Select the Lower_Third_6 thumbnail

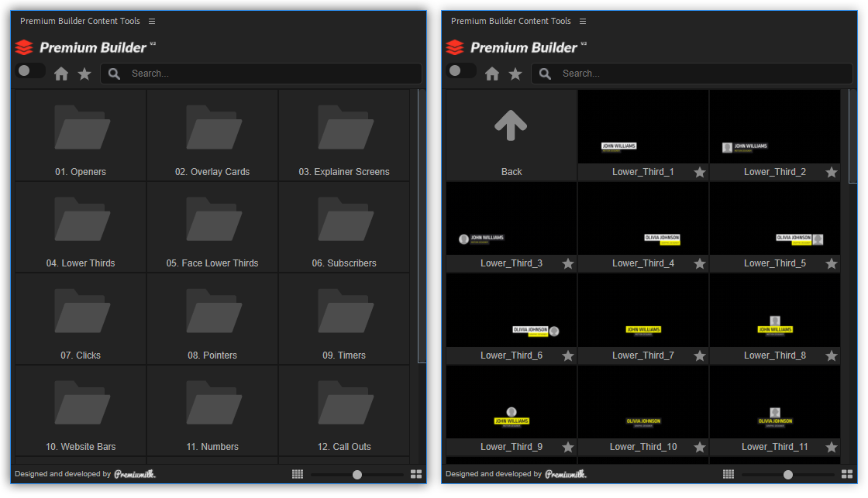511,311
